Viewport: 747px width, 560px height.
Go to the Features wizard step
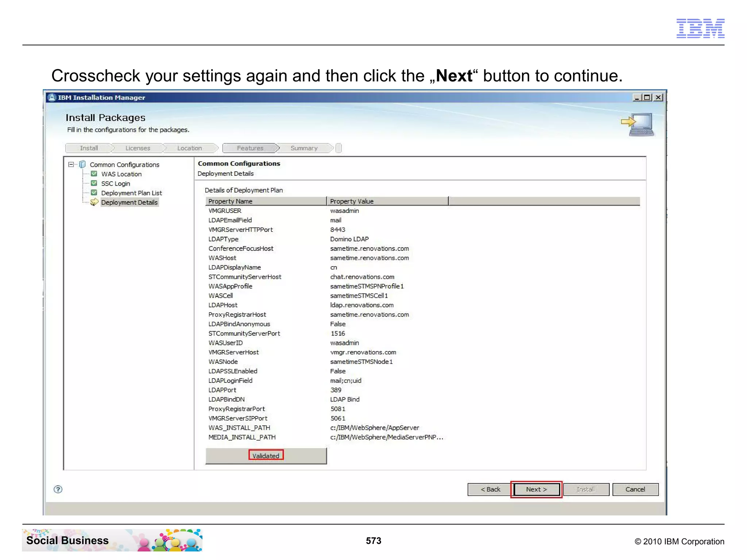point(250,148)
